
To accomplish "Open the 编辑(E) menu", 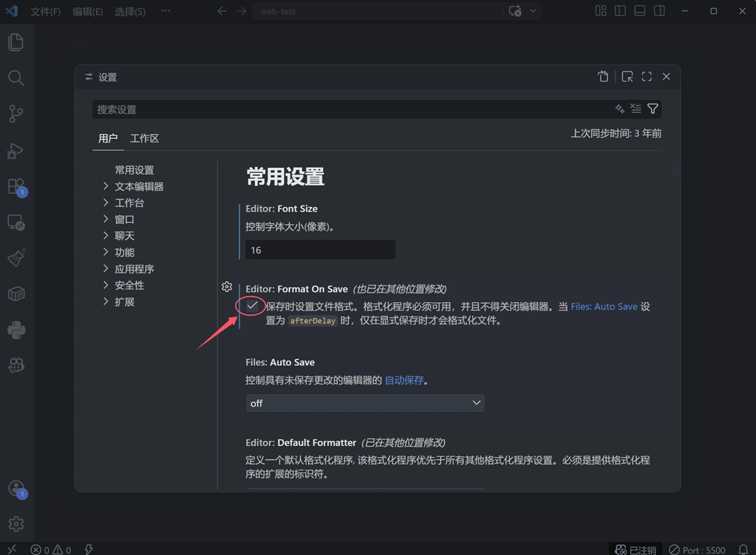I will click(88, 12).
